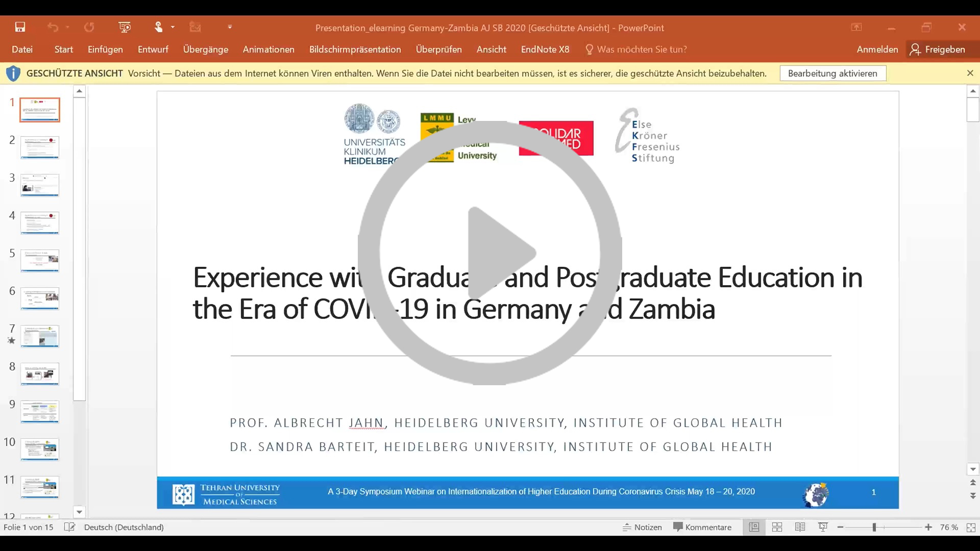980x551 pixels.
Task: Open the ribbon display options button
Action: [856, 27]
